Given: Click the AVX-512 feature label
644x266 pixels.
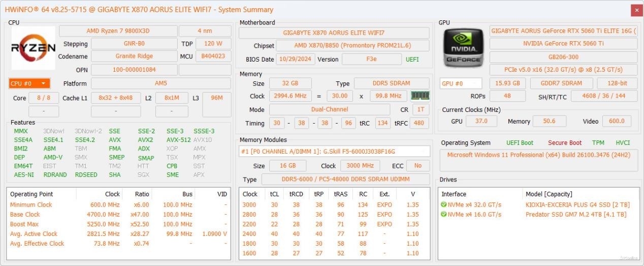Looking at the screenshot, I should [179, 140].
